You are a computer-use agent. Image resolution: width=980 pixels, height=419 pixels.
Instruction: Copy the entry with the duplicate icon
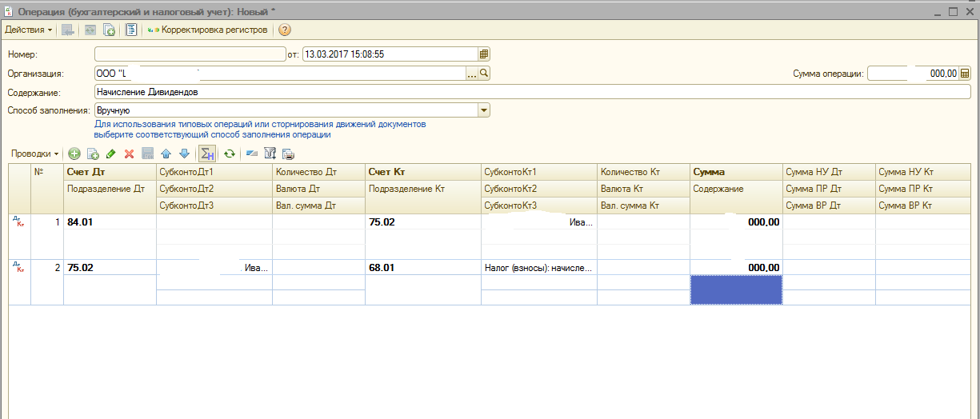click(x=93, y=154)
